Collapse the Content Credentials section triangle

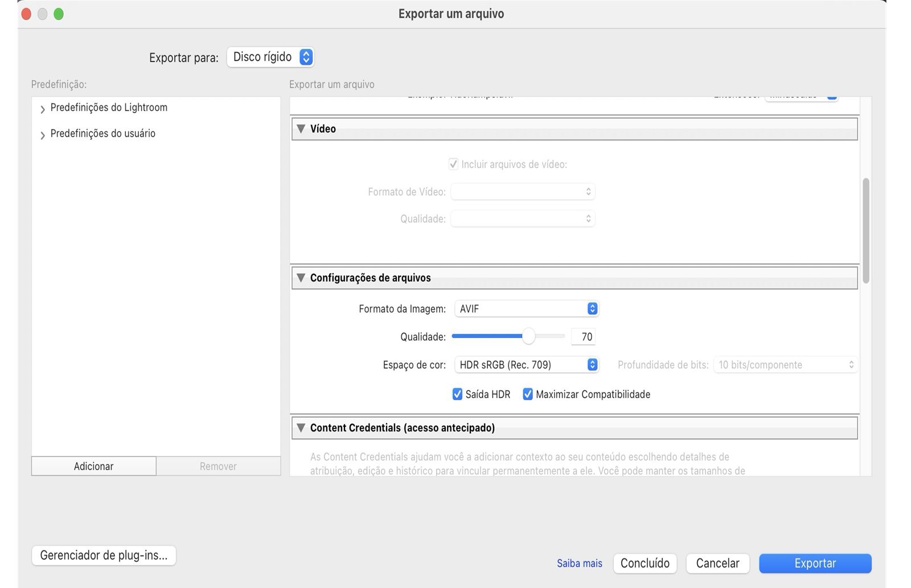coord(301,427)
